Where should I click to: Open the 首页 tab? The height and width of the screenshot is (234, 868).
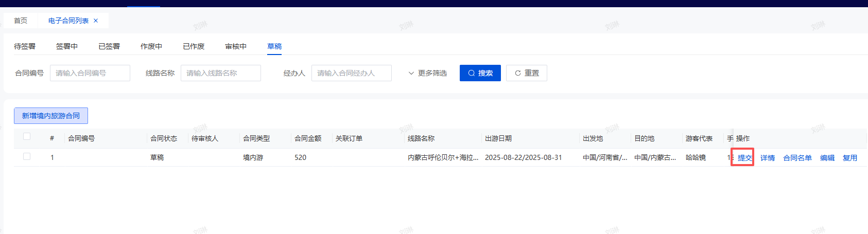click(x=21, y=21)
